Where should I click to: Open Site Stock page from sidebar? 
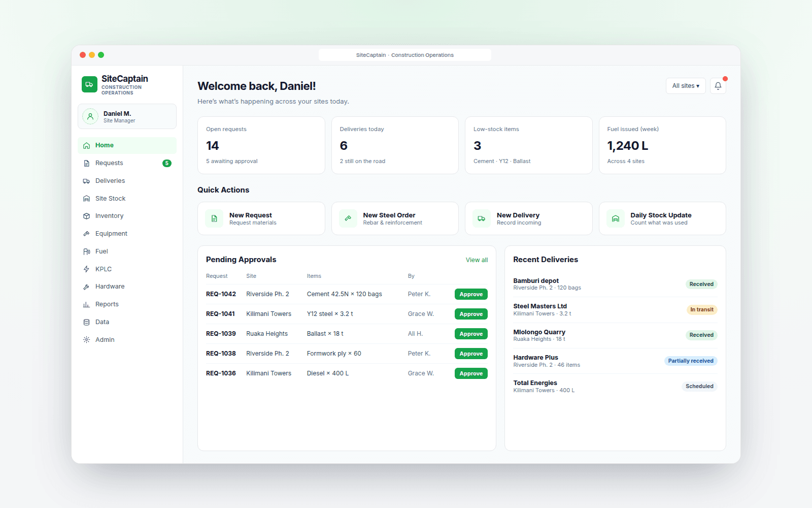[127, 199]
